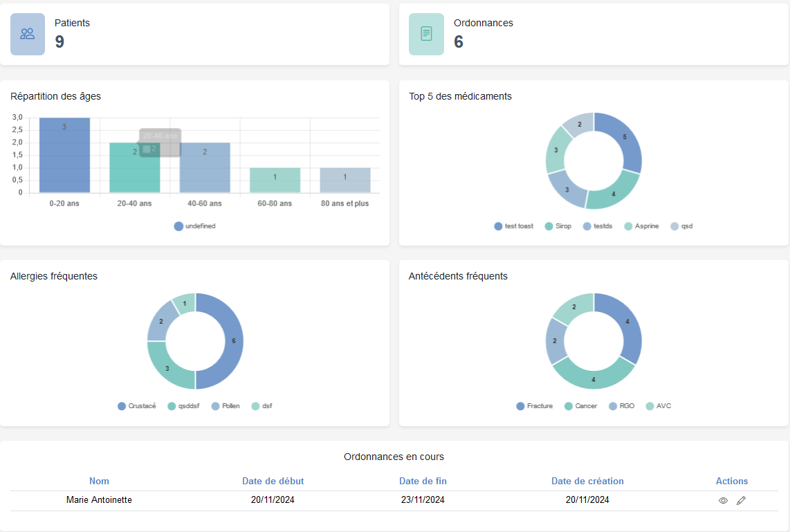Toggle 'Crustacé' legend in allergies chart

click(x=136, y=406)
